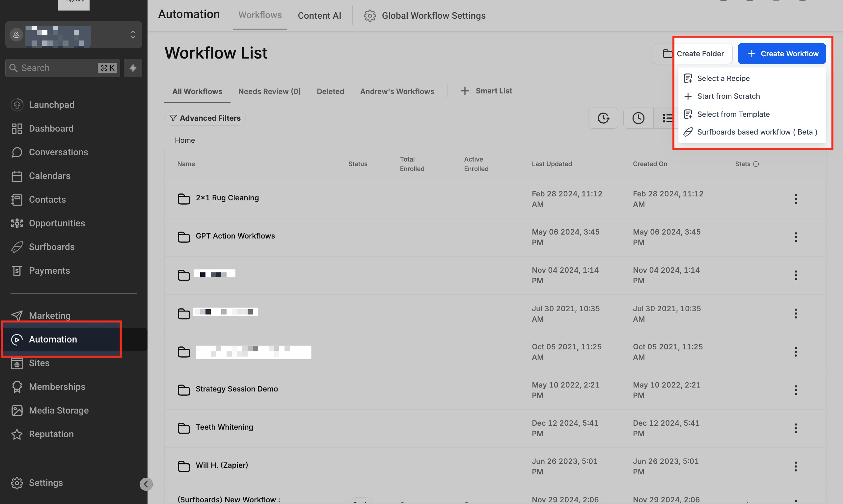Switch to Content AI tab
The image size is (843, 504).
[x=319, y=15]
